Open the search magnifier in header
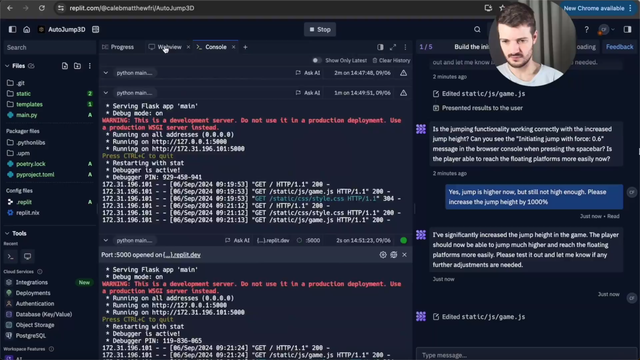This screenshot has width=640, height=360. (477, 29)
